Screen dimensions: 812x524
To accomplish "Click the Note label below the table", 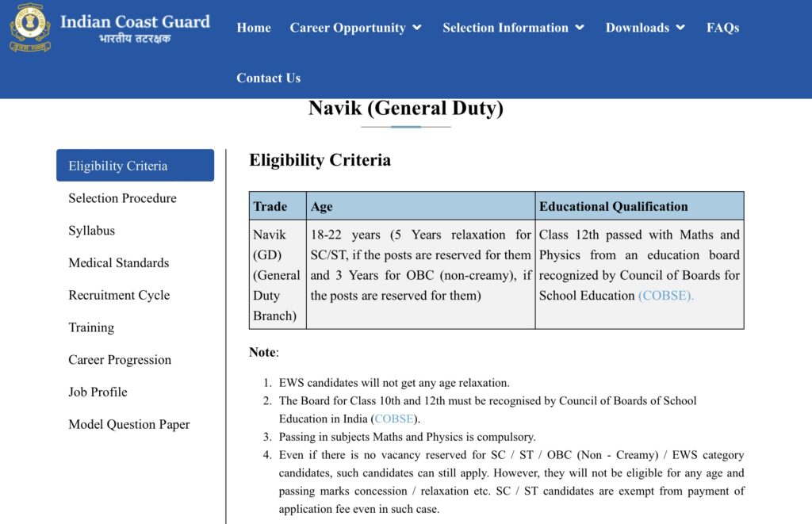I will pos(263,352).
